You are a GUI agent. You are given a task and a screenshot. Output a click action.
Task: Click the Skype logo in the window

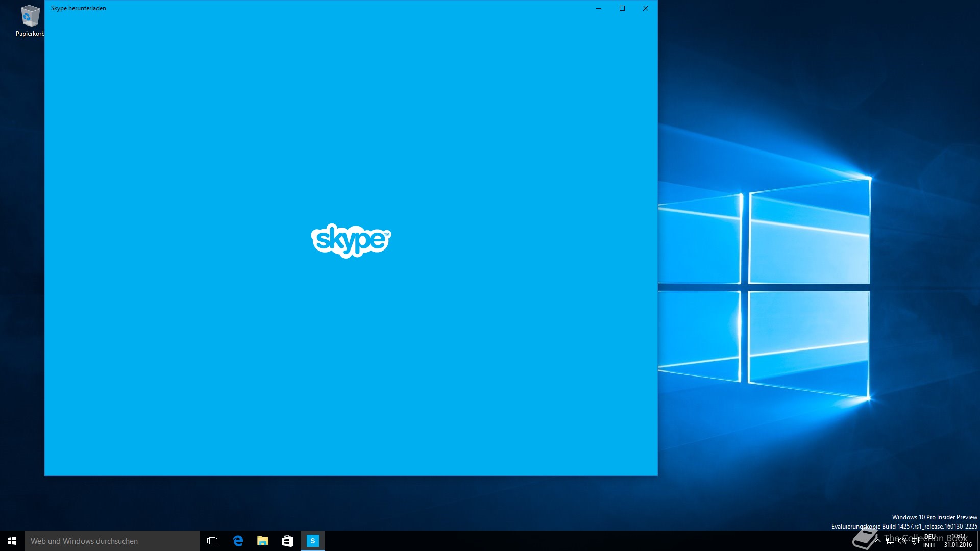351,241
